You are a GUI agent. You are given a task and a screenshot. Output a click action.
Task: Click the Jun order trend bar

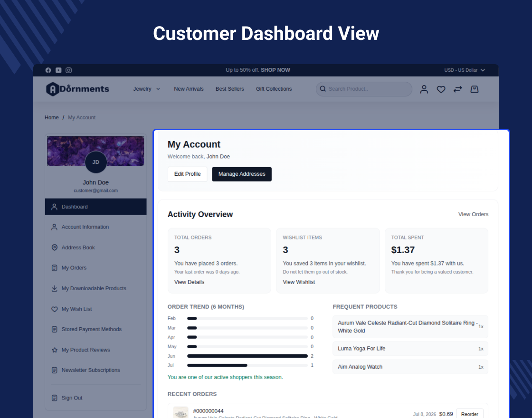[x=247, y=356]
